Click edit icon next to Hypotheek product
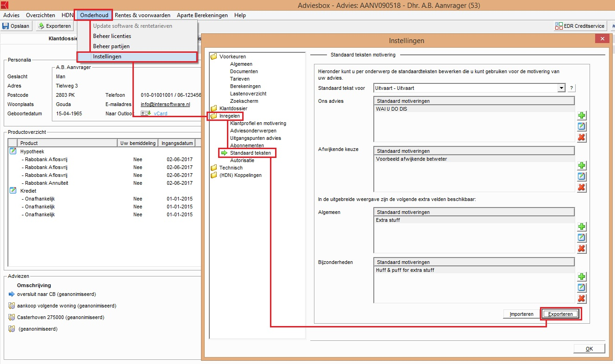The width and height of the screenshot is (615, 364). click(x=13, y=151)
